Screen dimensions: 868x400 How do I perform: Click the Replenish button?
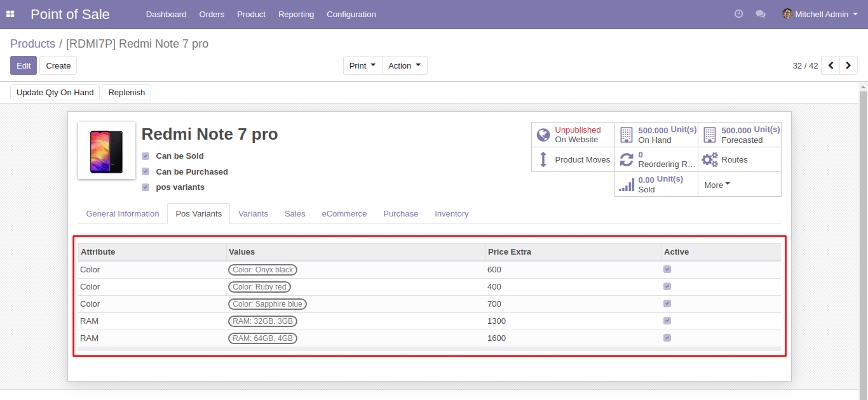126,93
